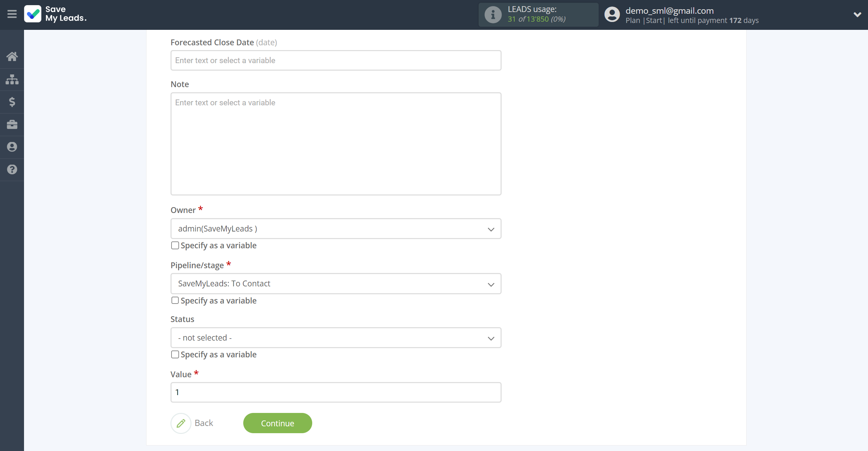
Task: Click the pencil icon next to Back
Action: click(181, 423)
